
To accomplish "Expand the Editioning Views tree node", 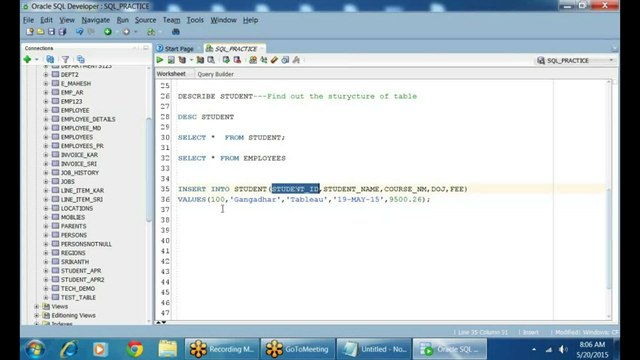I will (x=37, y=316).
